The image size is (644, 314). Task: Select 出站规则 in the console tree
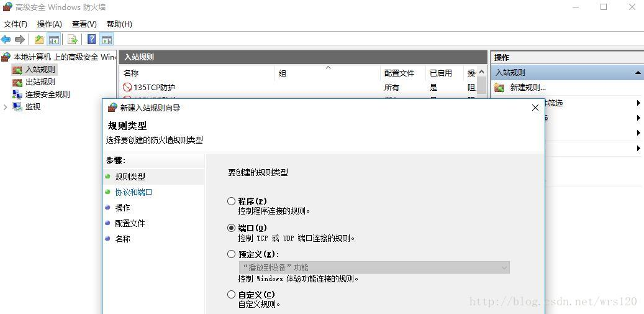coord(40,82)
